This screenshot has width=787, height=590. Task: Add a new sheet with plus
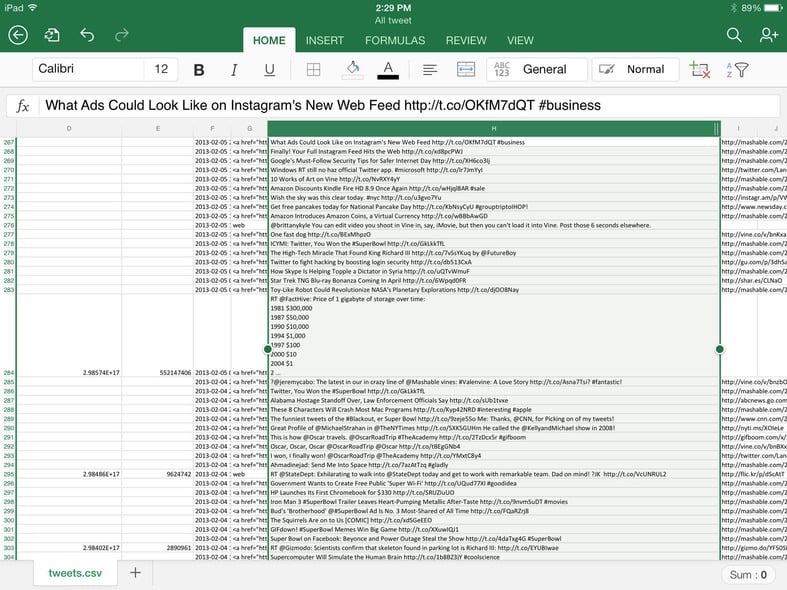point(135,572)
